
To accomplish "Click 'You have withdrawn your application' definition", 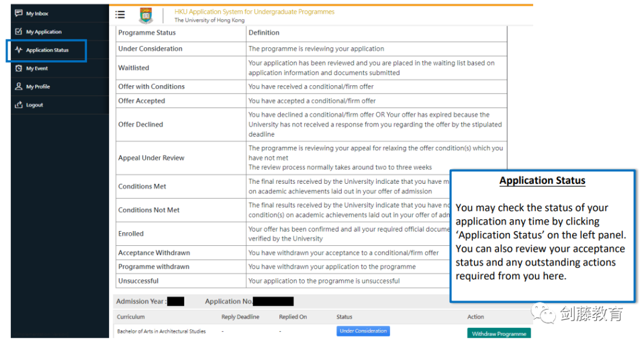I will 332,267.
